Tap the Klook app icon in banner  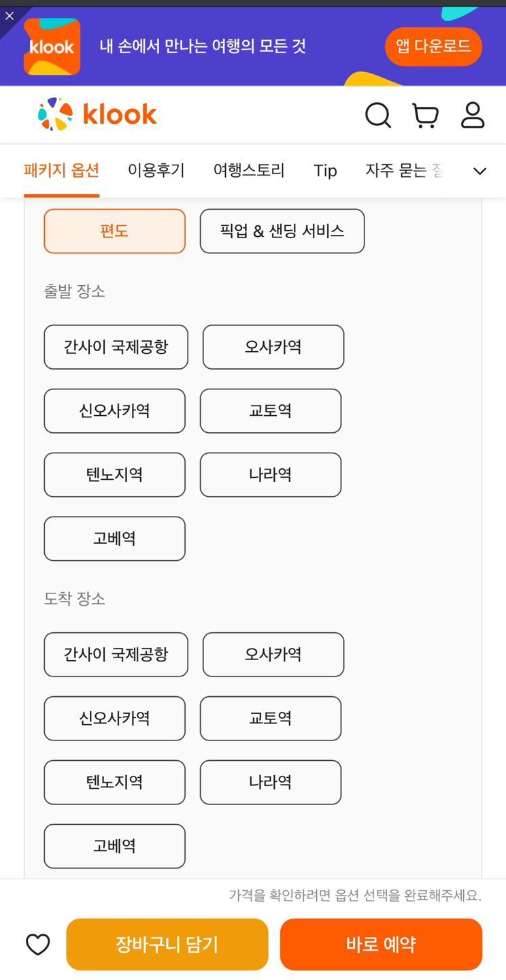coord(52,46)
